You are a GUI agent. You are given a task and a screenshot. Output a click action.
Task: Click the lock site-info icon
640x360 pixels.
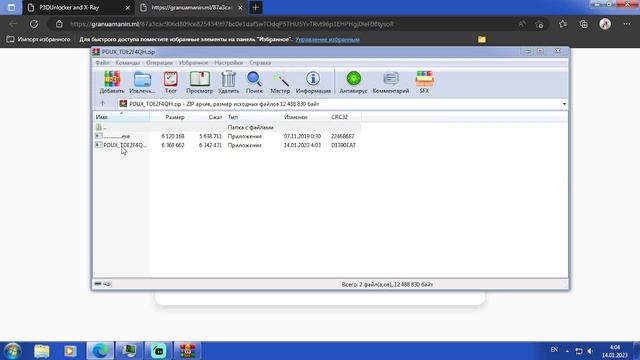[x=59, y=24]
